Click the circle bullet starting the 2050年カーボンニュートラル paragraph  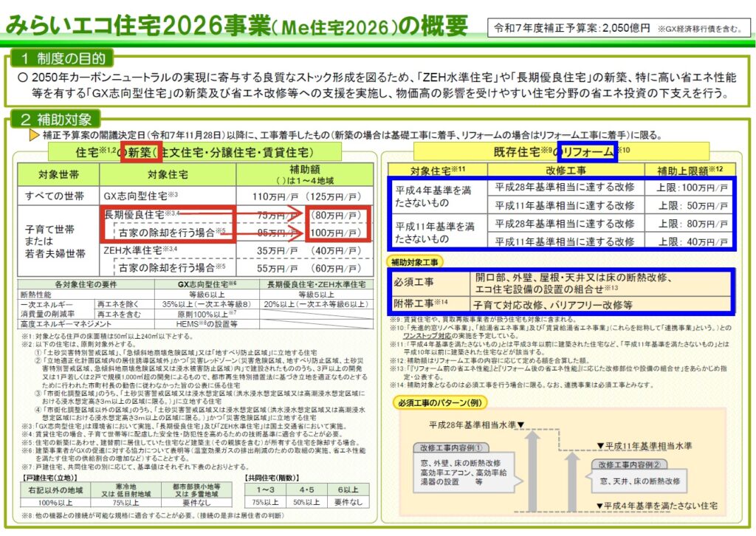pos(23,76)
